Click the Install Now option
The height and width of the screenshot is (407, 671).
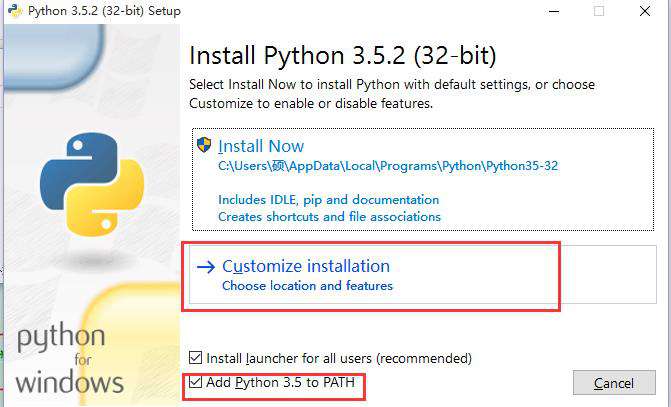[423, 179]
